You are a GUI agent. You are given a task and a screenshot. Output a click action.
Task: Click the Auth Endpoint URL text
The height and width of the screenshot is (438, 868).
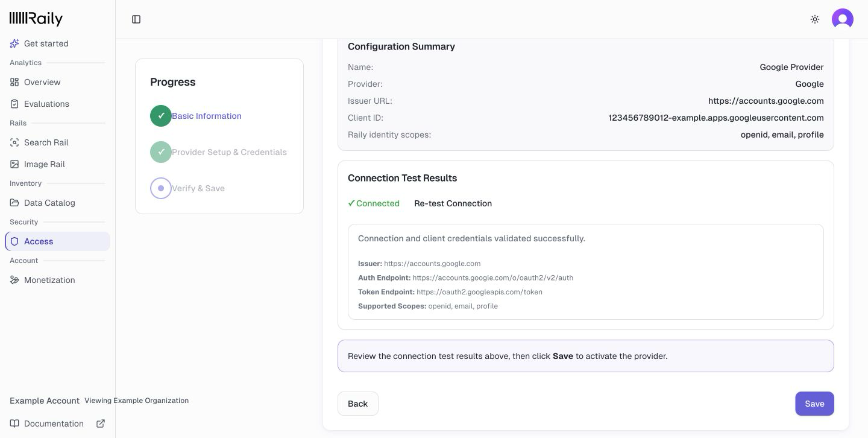coord(493,278)
